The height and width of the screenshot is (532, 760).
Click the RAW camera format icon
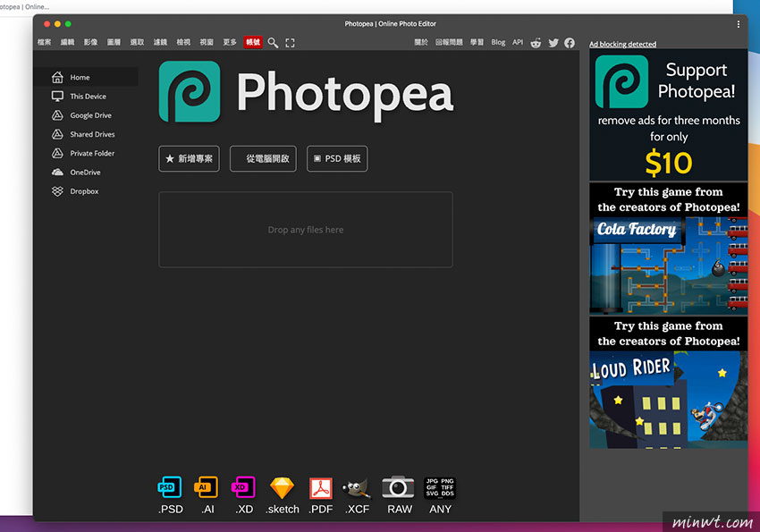click(398, 487)
